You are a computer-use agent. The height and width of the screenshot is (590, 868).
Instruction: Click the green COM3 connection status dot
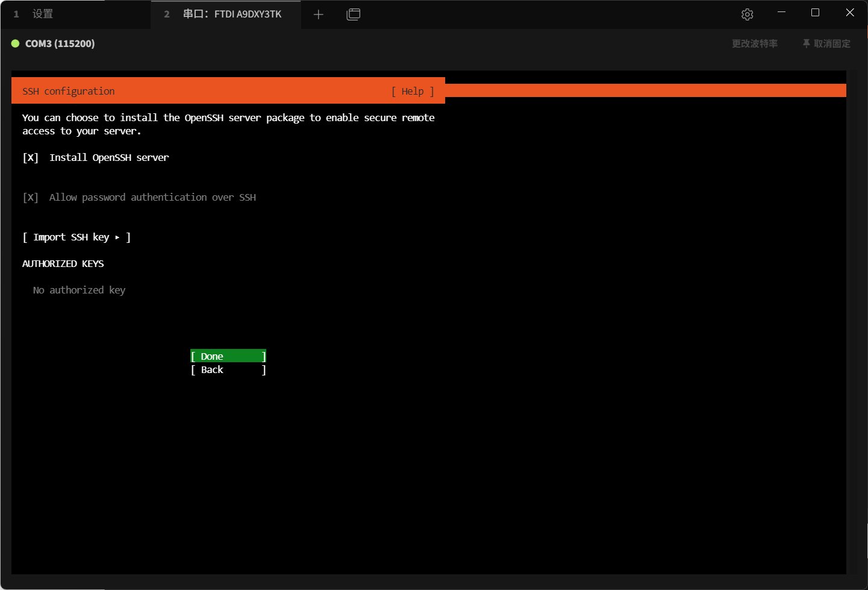coord(16,43)
